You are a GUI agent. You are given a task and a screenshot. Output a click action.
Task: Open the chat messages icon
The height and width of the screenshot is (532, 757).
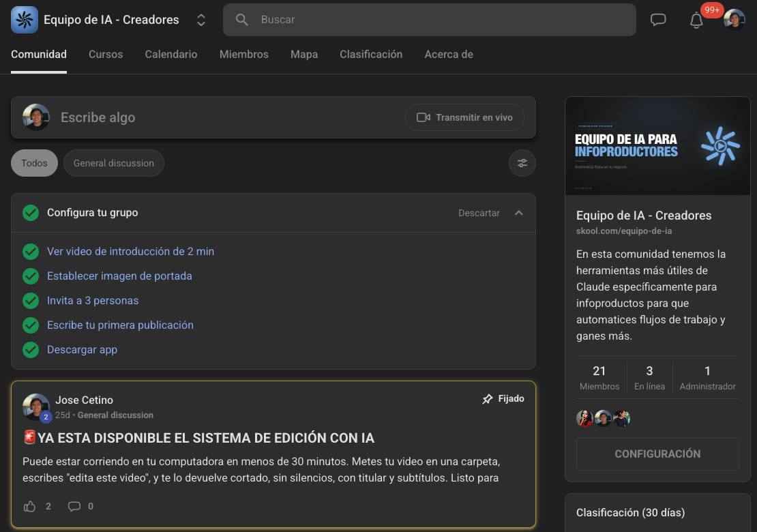658,20
